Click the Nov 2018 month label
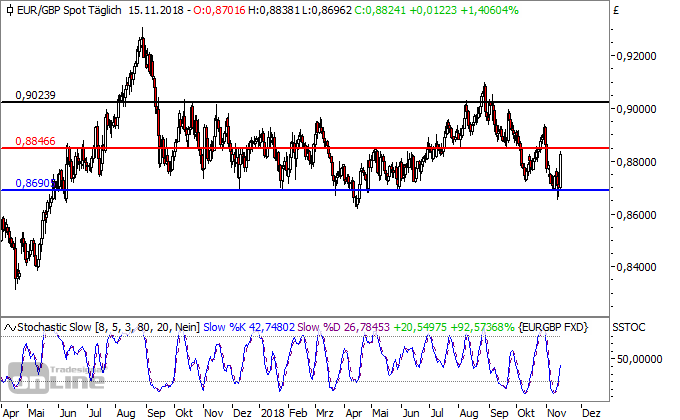 [x=557, y=413]
